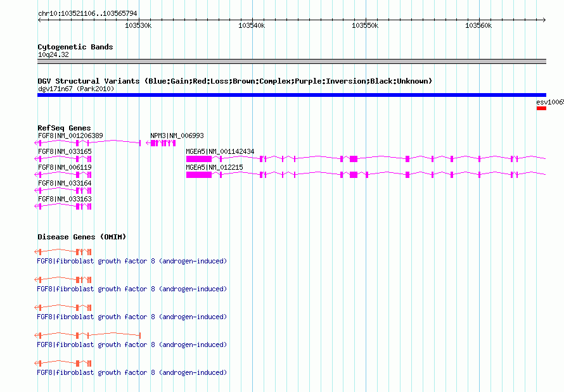The width and height of the screenshot is (564, 392).
Task: Click the red esv loss variant bar
Action: [541, 108]
